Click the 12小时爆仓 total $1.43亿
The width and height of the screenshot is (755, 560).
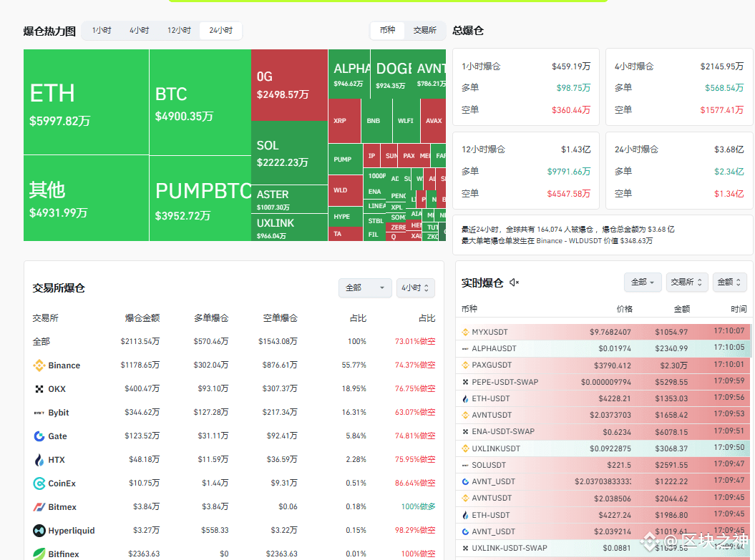pos(575,149)
